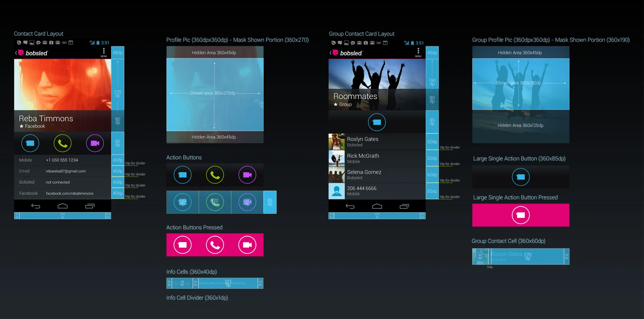Click the blue message icon under Action Buttons
The width and height of the screenshot is (644, 319).
(182, 175)
